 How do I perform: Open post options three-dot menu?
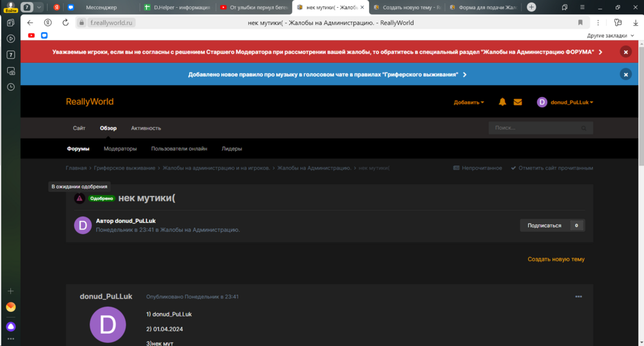pos(578,296)
